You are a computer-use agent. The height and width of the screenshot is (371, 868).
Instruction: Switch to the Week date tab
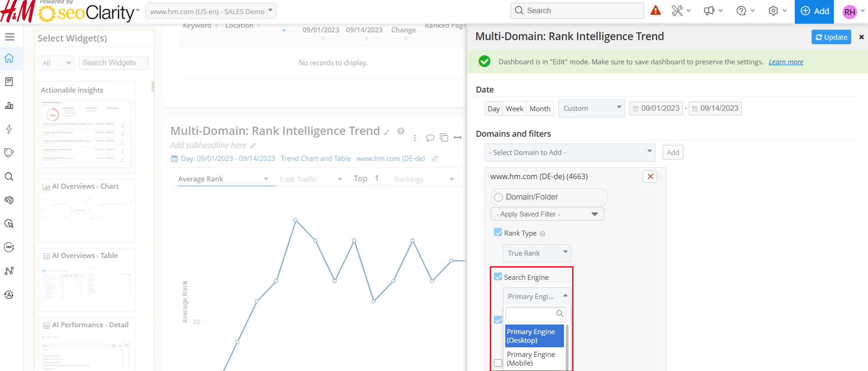pyautogui.click(x=514, y=108)
